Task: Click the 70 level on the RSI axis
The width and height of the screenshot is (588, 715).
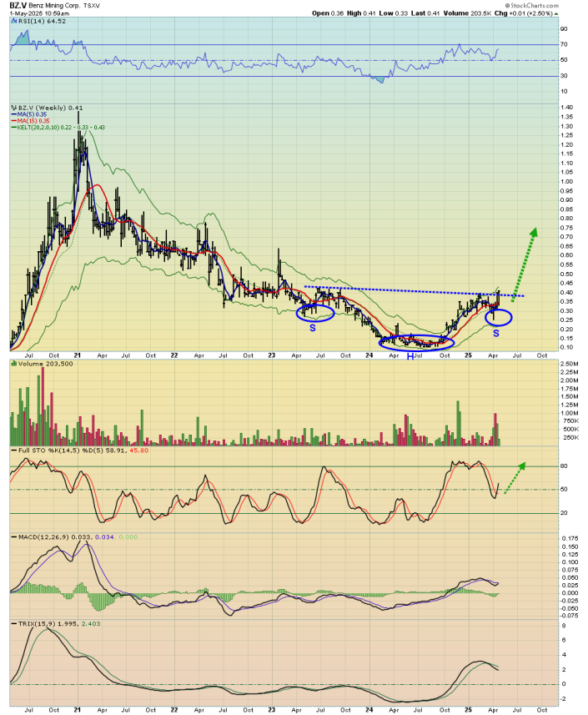Action: pyautogui.click(x=564, y=45)
